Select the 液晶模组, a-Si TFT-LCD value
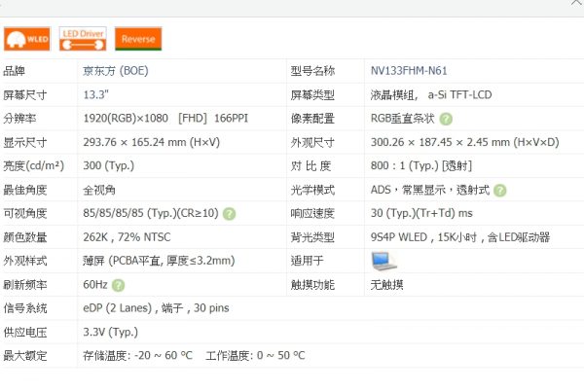 pyautogui.click(x=431, y=95)
